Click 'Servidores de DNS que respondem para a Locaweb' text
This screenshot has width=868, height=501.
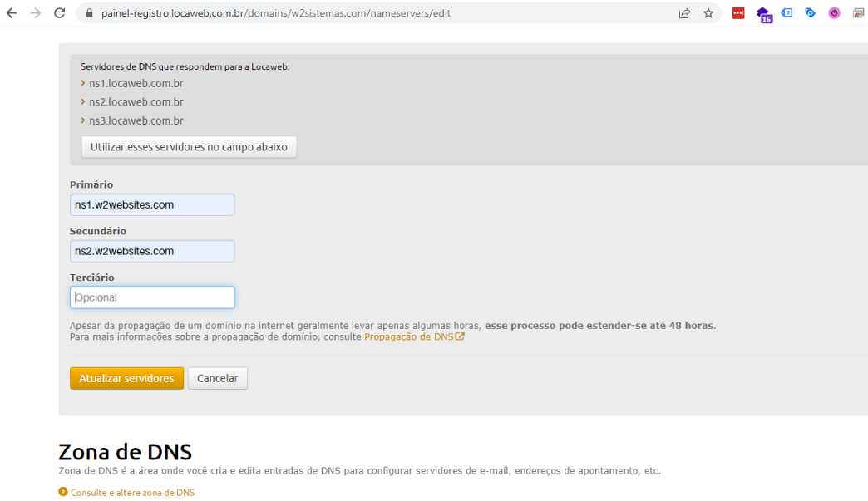click(185, 67)
